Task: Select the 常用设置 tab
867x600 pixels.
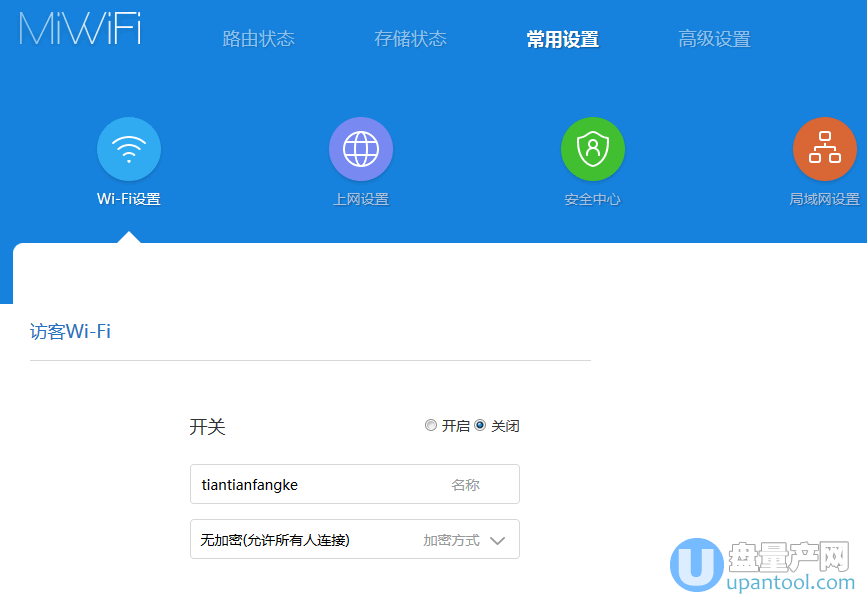Action: 562,38
